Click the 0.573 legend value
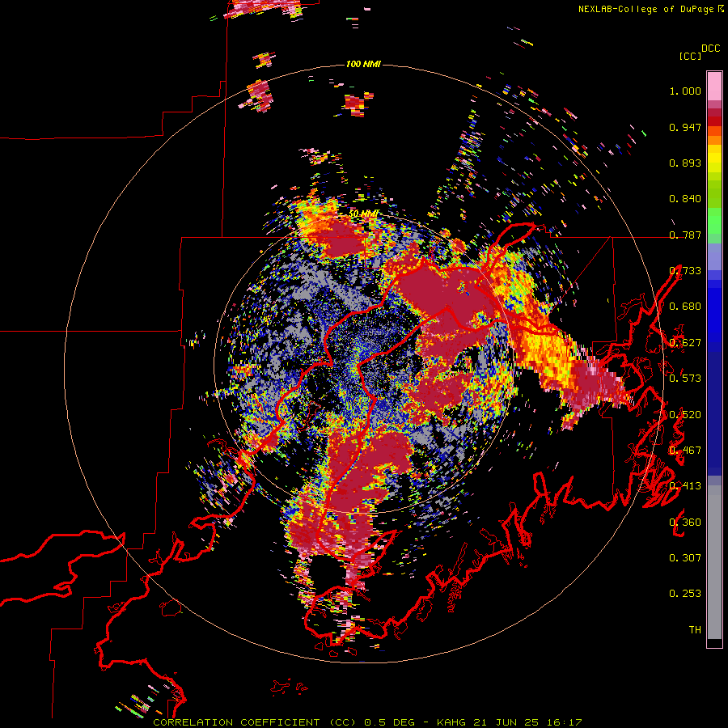This screenshot has height=728, width=728. click(685, 379)
